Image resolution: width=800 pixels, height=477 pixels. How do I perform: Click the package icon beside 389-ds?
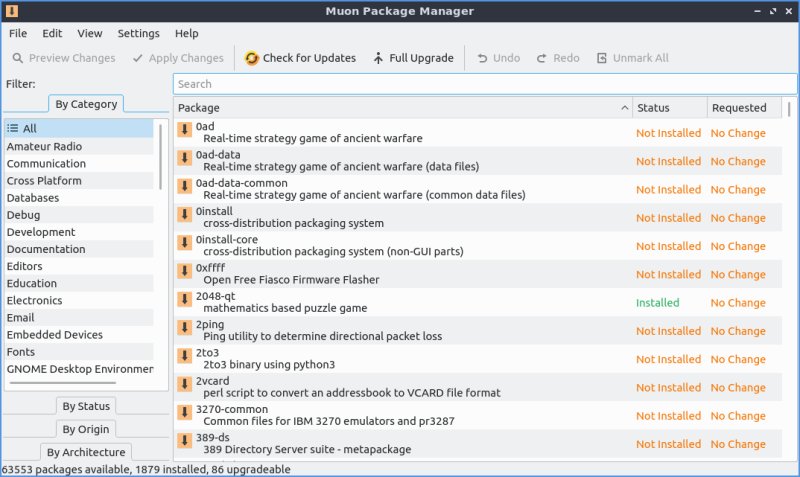point(184,440)
